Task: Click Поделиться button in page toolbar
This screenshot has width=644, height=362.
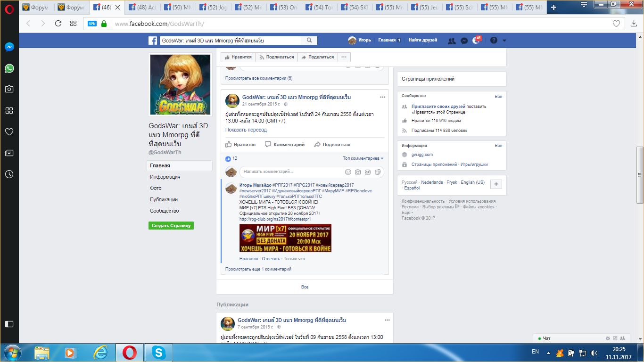Action: click(x=317, y=57)
